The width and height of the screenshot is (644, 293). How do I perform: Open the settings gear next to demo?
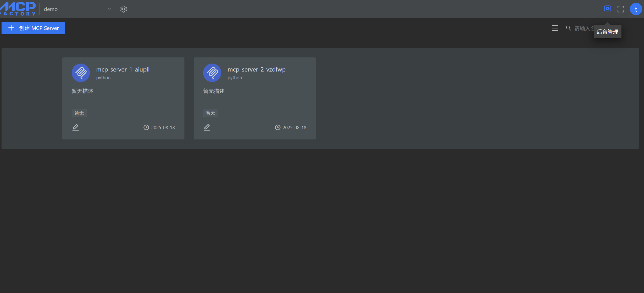point(123,9)
